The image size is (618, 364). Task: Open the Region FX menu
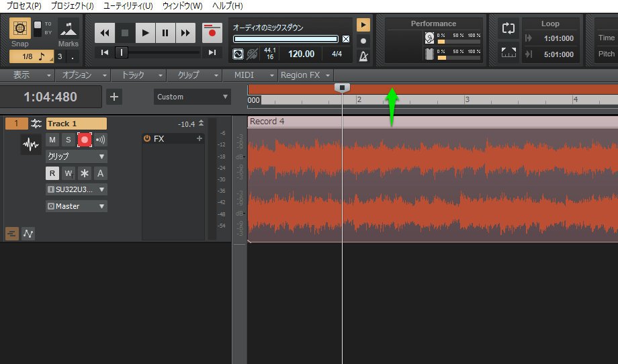click(306, 75)
